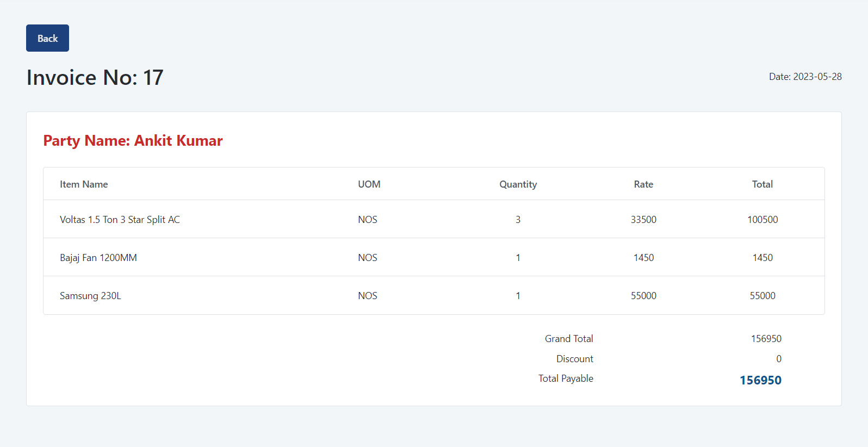Viewport: 868px width, 447px height.
Task: Click the Back button
Action: [x=47, y=38]
